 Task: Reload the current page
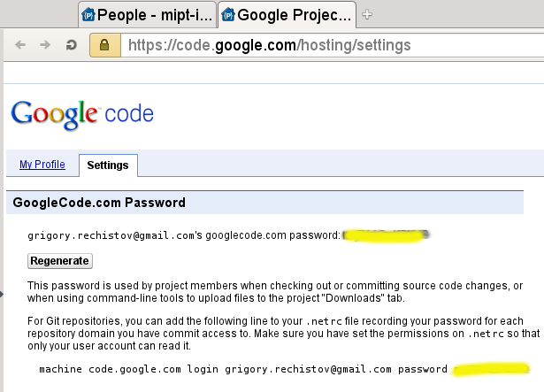[72, 44]
